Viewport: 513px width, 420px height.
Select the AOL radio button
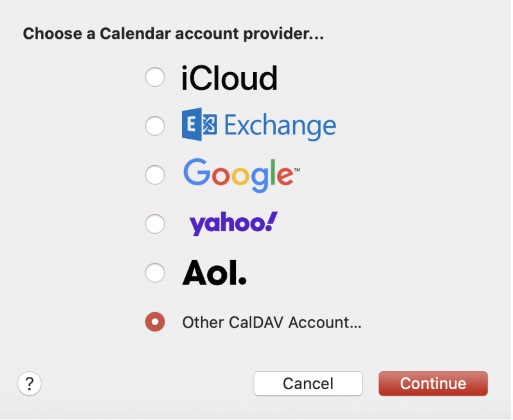[x=155, y=273]
